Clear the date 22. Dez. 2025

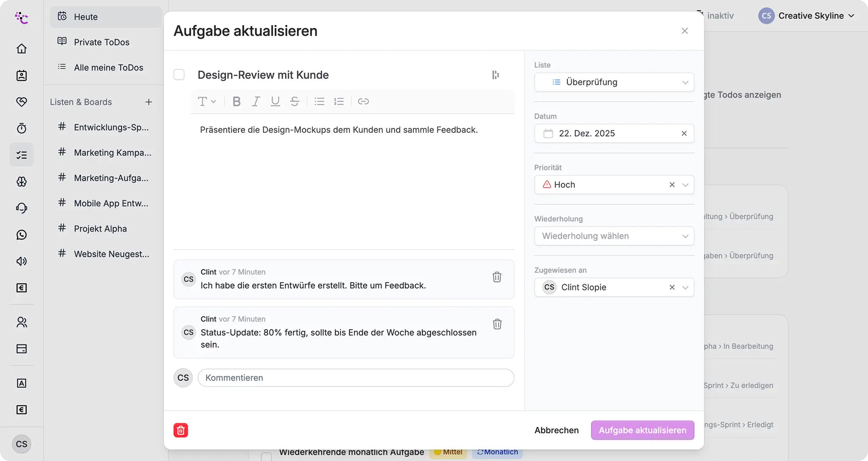pyautogui.click(x=684, y=133)
